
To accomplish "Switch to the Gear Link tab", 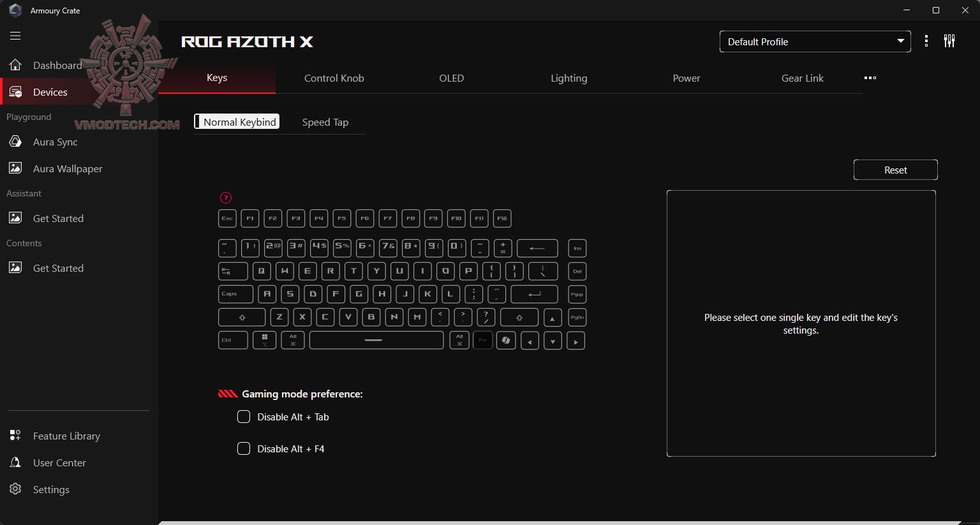I will coord(803,78).
